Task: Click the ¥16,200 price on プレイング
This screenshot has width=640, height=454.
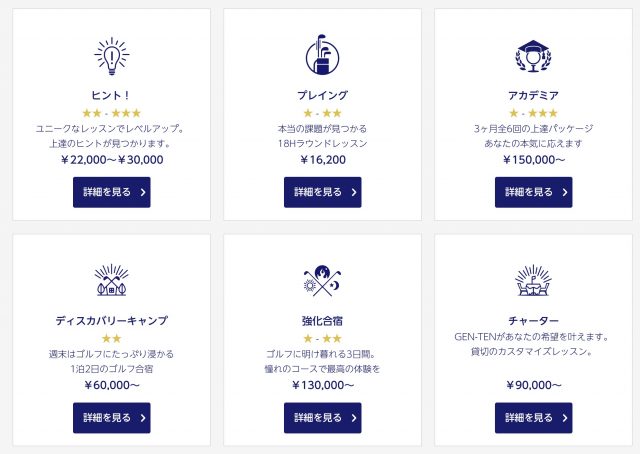Action: click(x=322, y=160)
